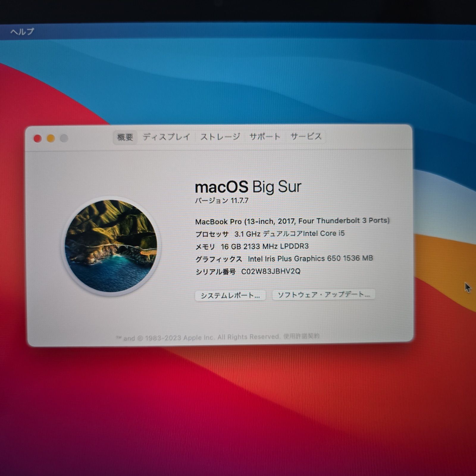Click the macOS Big Sur landscape icon
Viewport: 476px width, 476px height.
(x=111, y=246)
